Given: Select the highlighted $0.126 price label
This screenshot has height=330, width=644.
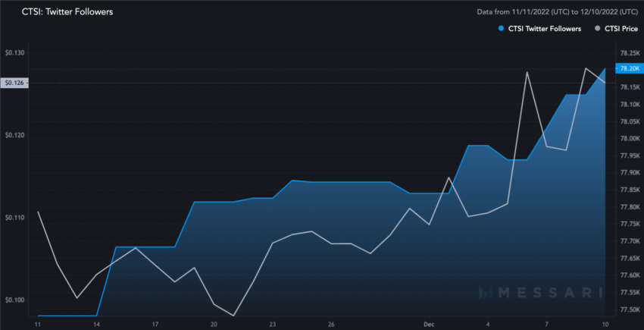Looking at the screenshot, I should [x=14, y=83].
